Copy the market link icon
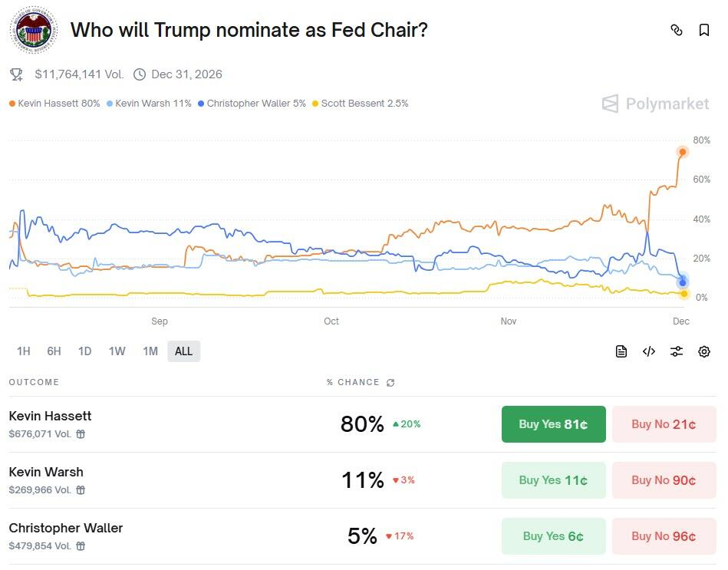The image size is (728, 570). point(677,30)
